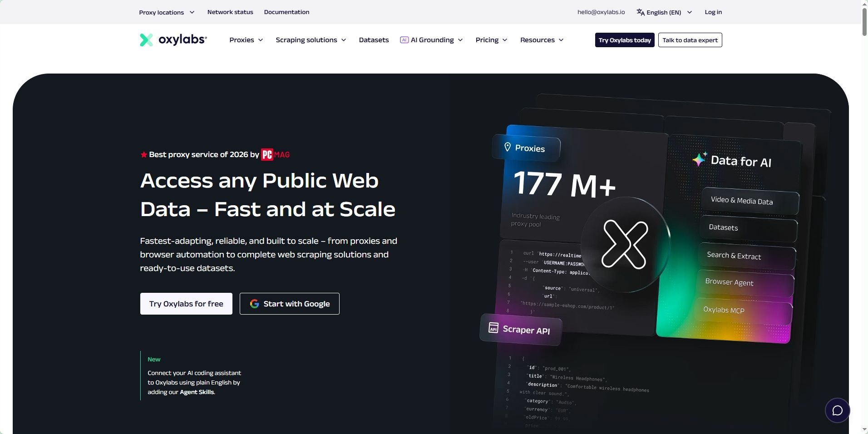Click the AI badge beside AI Grounding
868x434 pixels.
[x=404, y=40]
